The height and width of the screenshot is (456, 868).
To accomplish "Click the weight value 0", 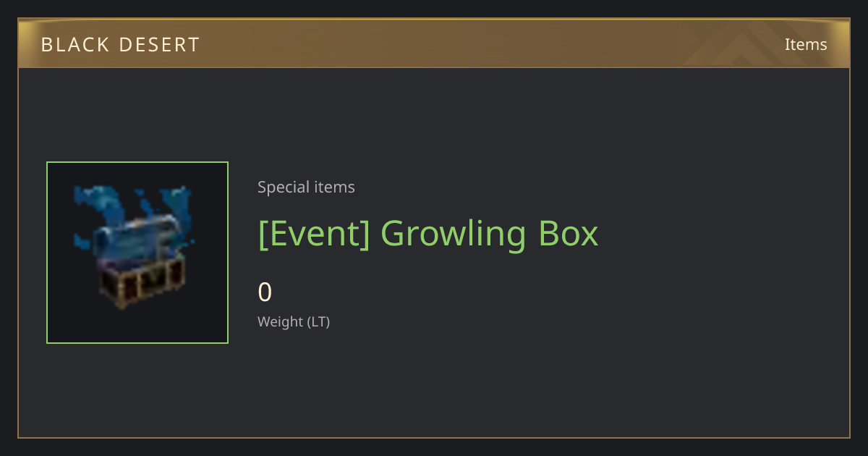I will 265,292.
